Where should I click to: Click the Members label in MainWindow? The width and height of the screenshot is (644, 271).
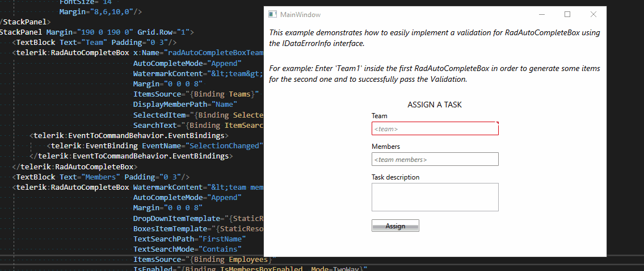pyautogui.click(x=386, y=147)
